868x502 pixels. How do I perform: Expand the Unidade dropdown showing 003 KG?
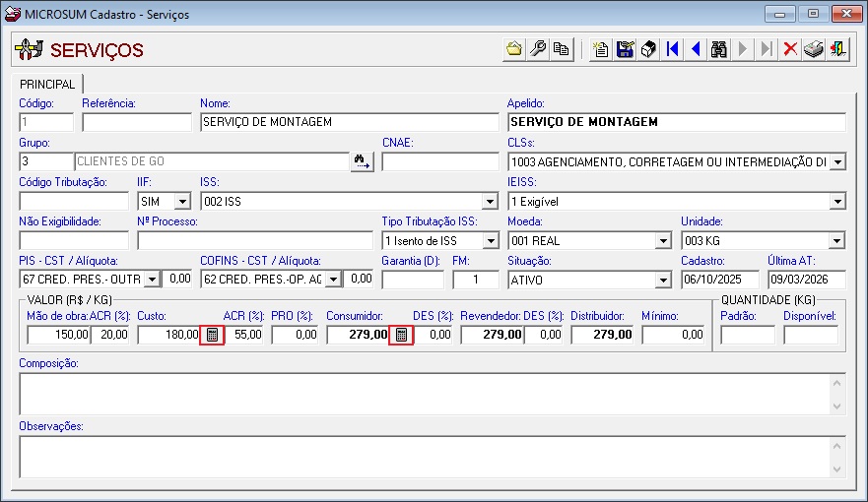[837, 241]
